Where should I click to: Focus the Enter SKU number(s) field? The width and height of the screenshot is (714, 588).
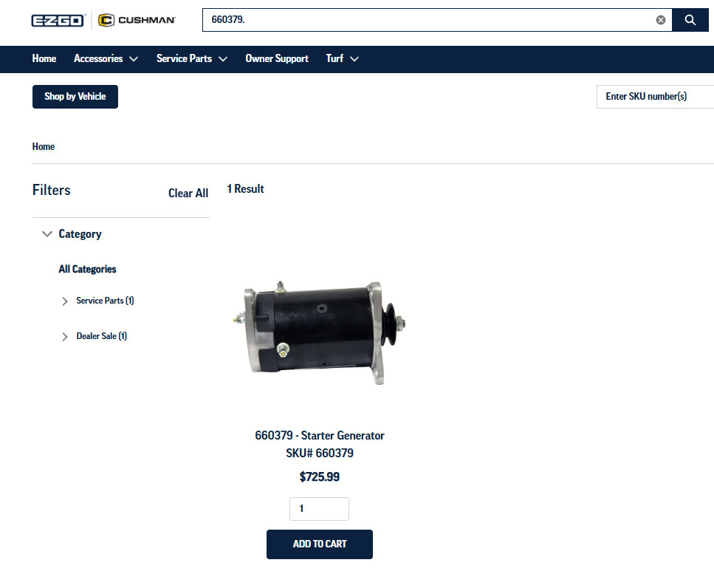(654, 97)
